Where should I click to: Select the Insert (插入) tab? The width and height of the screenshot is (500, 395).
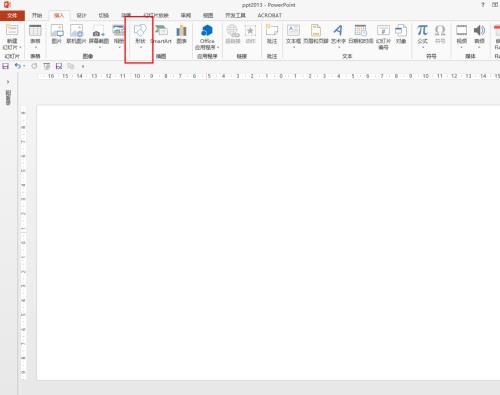coord(59,15)
